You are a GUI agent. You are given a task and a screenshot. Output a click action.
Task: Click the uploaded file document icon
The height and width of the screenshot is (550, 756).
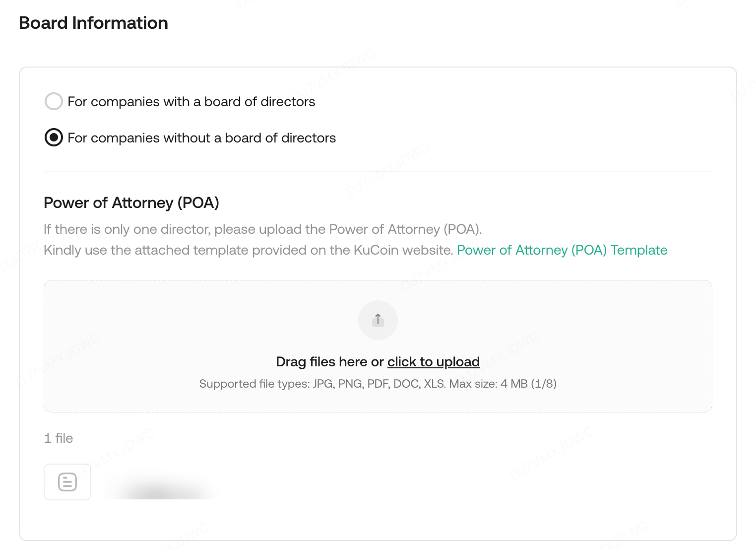coord(67,482)
